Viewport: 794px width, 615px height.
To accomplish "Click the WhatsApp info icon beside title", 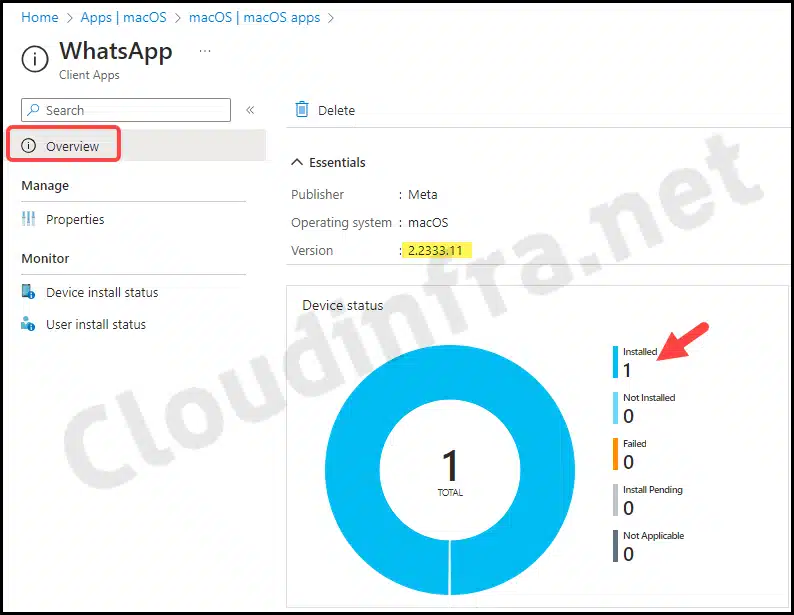I will click(35, 59).
